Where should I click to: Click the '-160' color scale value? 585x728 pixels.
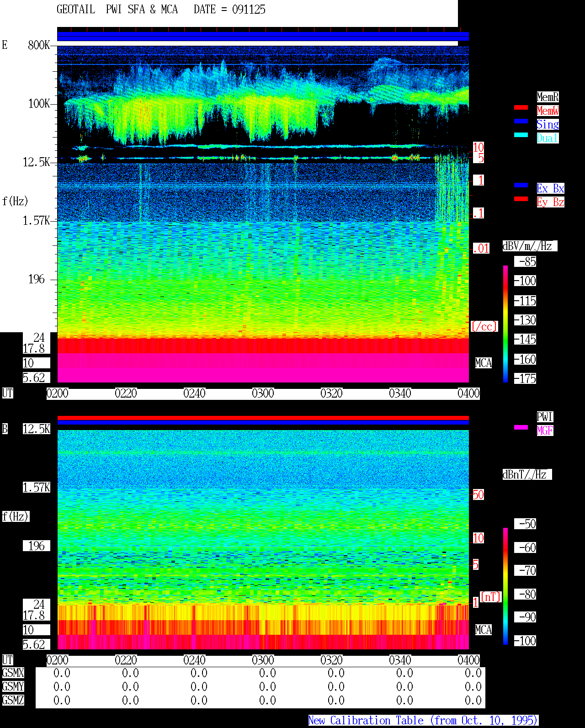[525, 359]
